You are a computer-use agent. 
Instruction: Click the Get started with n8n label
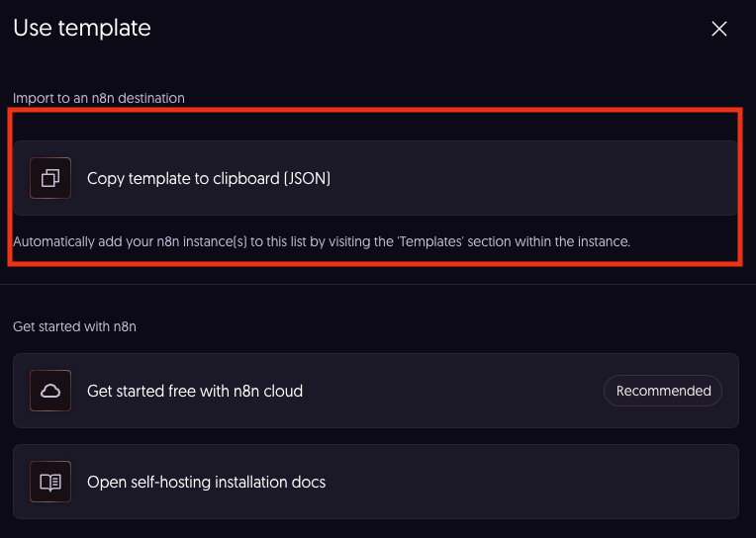pyautogui.click(x=75, y=326)
